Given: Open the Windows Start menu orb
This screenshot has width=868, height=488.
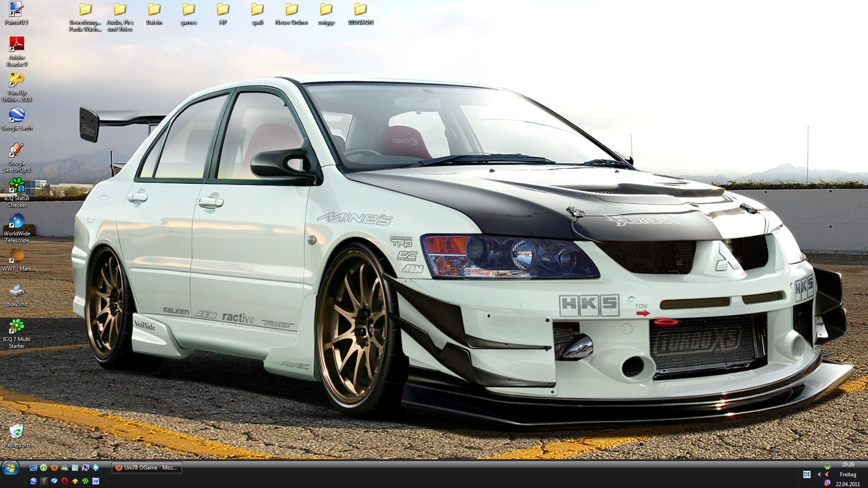Looking at the screenshot, I should tap(10, 468).
